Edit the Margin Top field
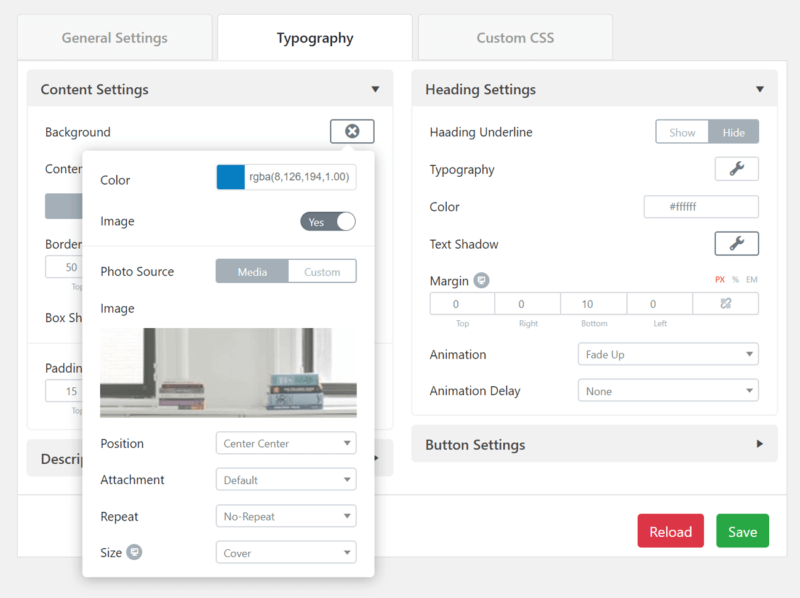 462,304
